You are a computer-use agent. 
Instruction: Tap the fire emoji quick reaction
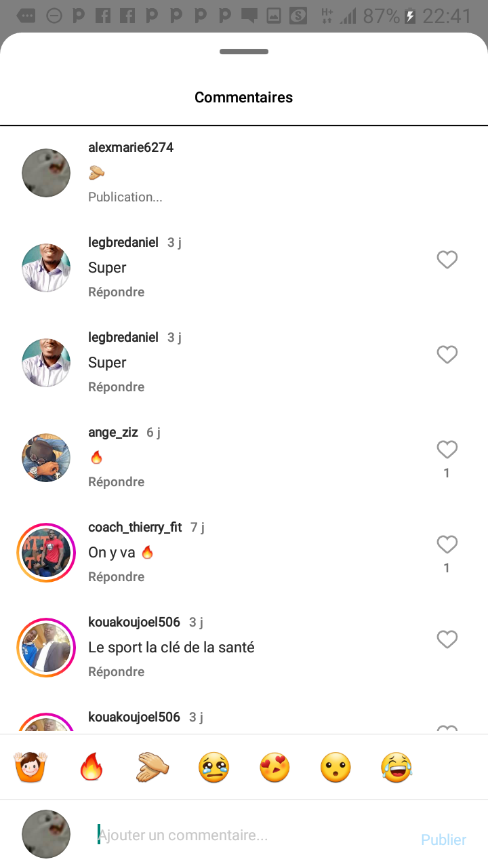[92, 768]
